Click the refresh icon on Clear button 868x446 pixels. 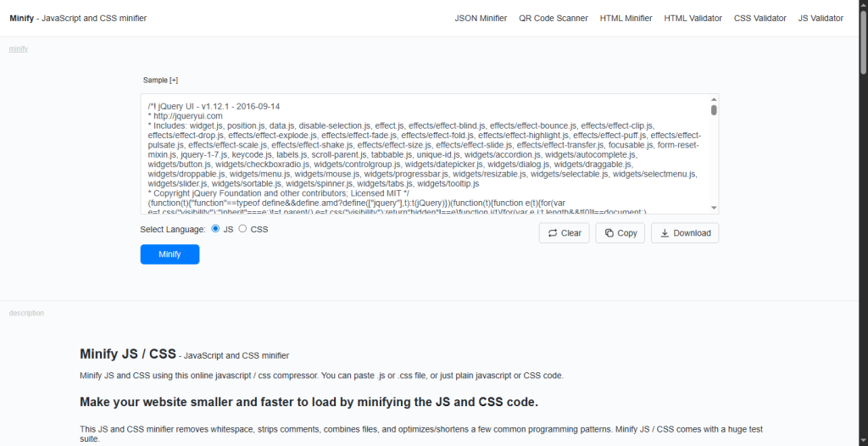[x=552, y=233]
